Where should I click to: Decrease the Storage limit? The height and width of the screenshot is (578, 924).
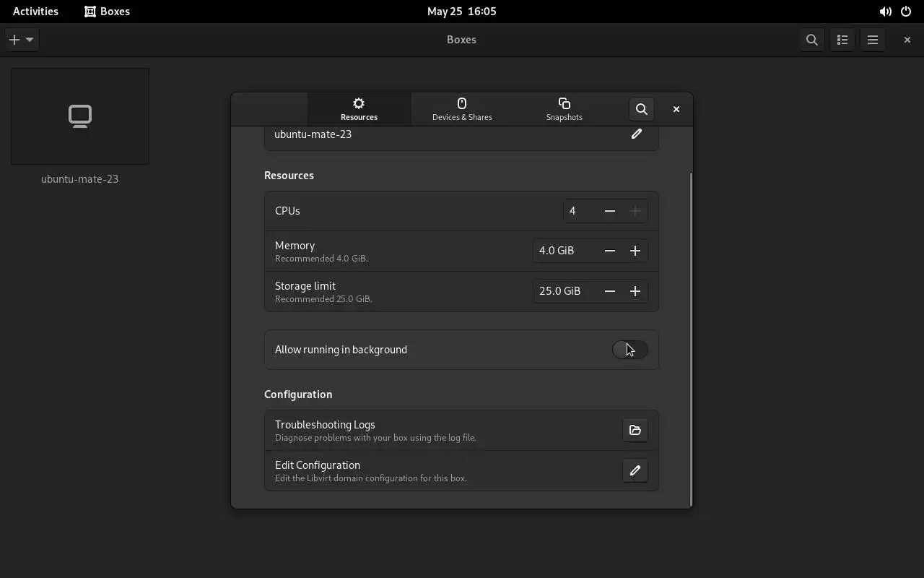coord(610,291)
